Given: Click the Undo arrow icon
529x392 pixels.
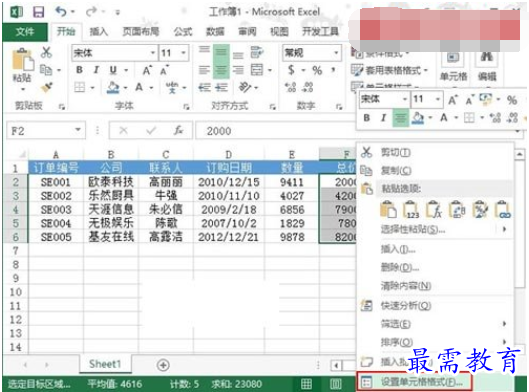Looking at the screenshot, I should tap(61, 12).
